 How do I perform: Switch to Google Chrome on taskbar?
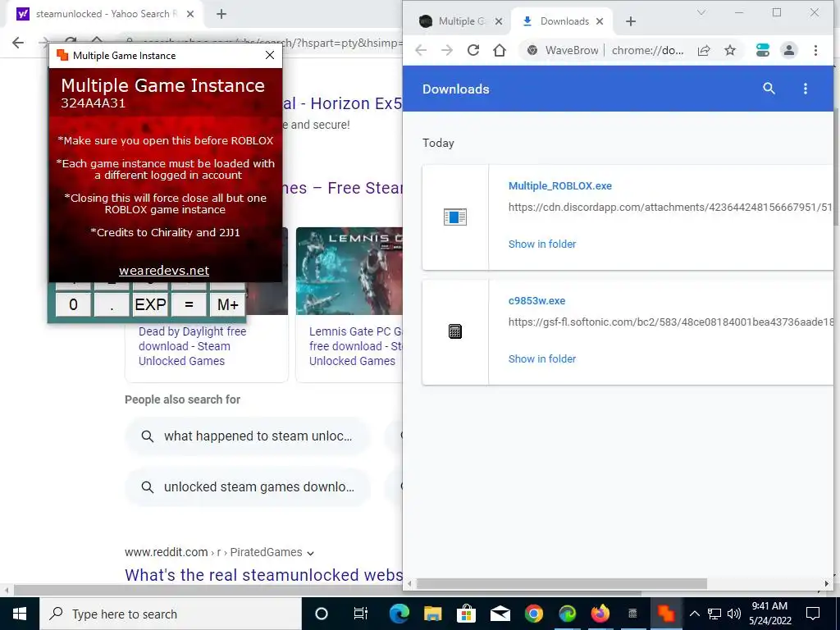tap(533, 614)
